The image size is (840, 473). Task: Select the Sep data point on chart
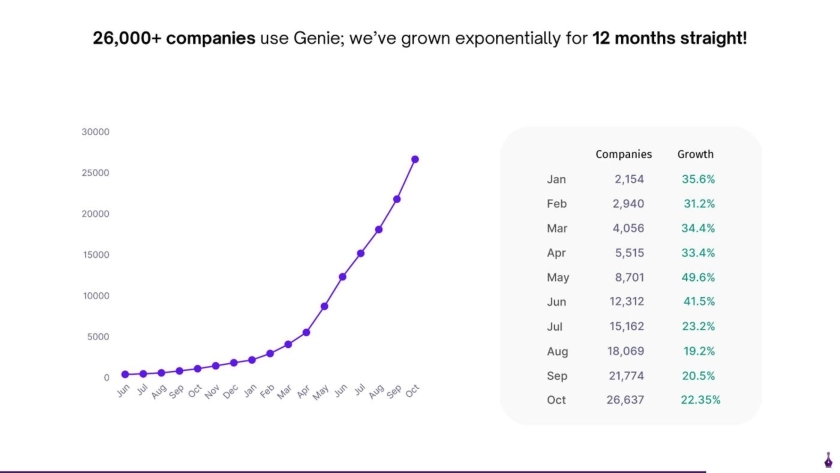(397, 199)
